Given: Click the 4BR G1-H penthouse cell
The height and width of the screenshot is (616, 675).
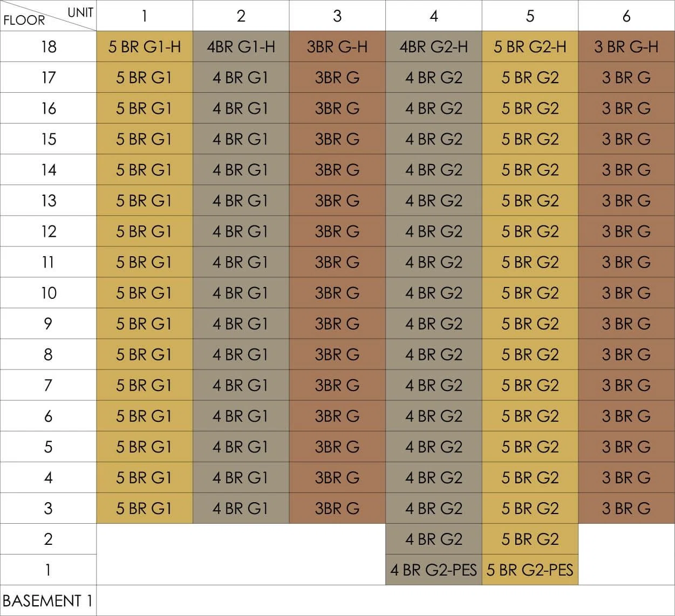Looking at the screenshot, I should [241, 46].
